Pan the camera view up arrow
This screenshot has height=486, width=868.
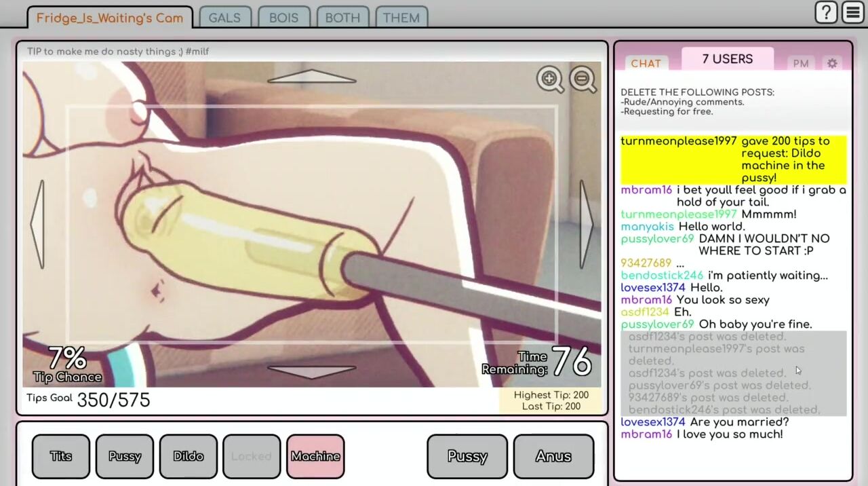[312, 76]
